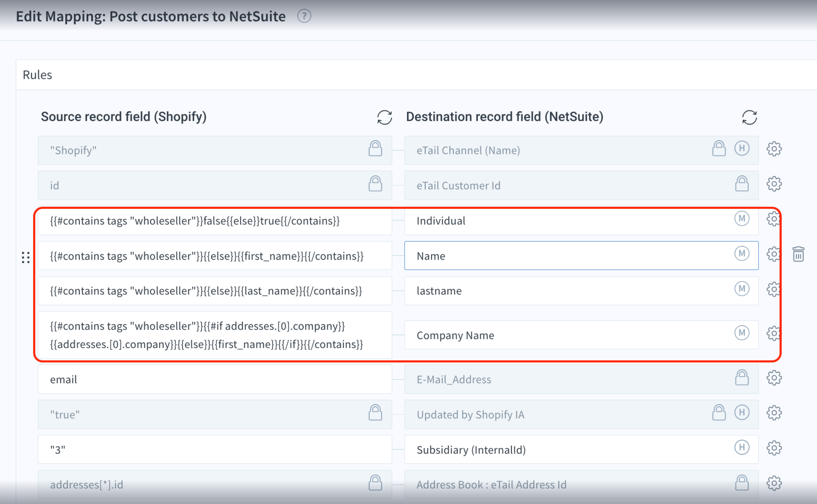Click lock icon in addresses[*].id source field
817x504 pixels.
tap(375, 483)
